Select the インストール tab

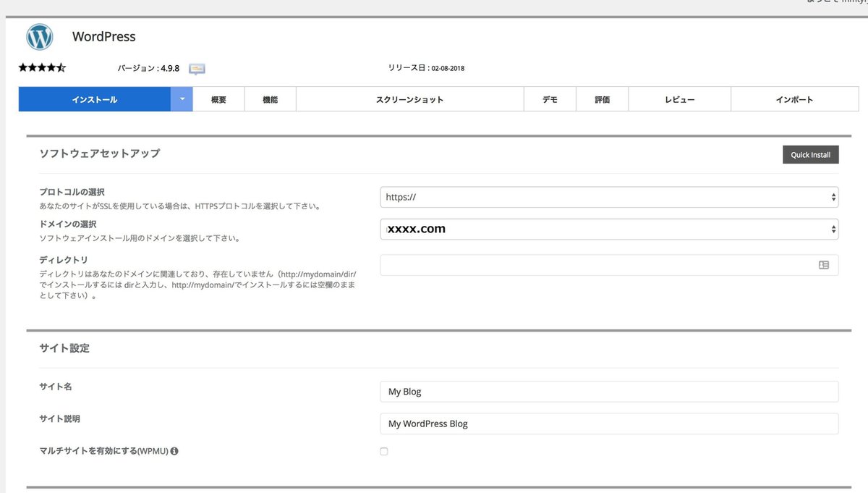point(95,99)
